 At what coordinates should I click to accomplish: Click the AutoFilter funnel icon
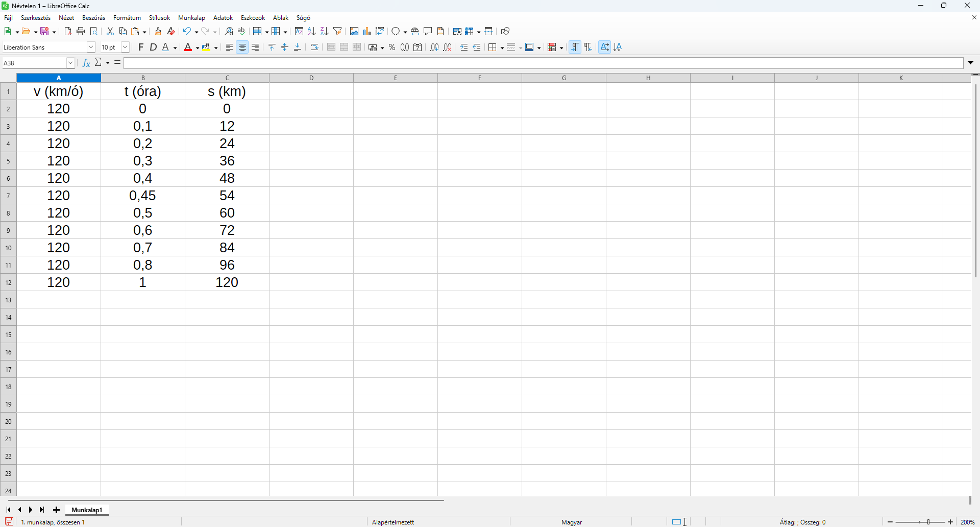coord(337,32)
